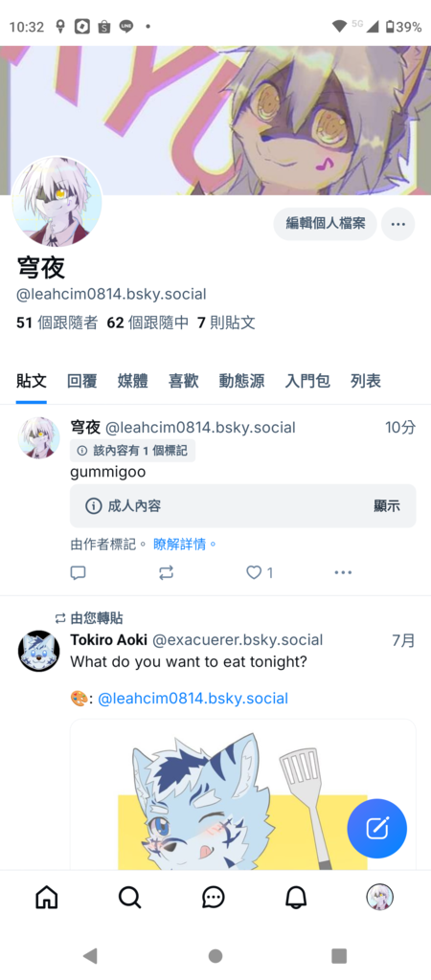Reply to the gummigoo post
The width and height of the screenshot is (431, 980).
click(x=79, y=572)
